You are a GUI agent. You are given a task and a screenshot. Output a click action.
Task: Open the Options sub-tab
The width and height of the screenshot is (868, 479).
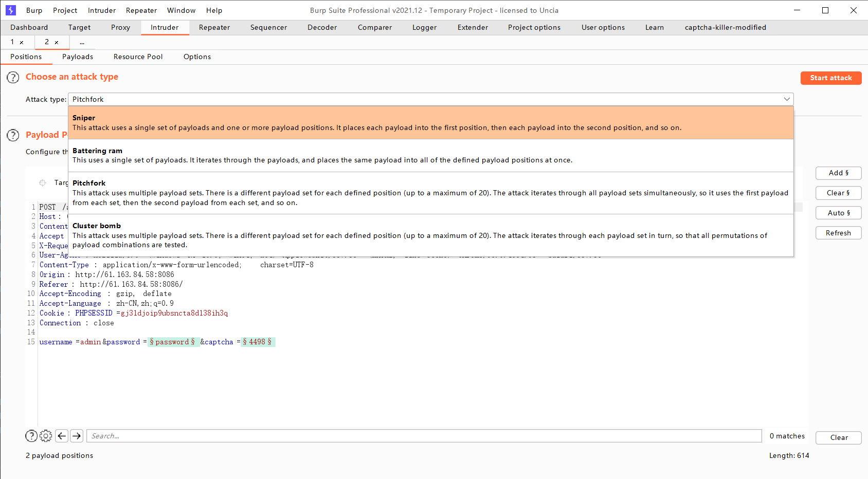point(197,57)
